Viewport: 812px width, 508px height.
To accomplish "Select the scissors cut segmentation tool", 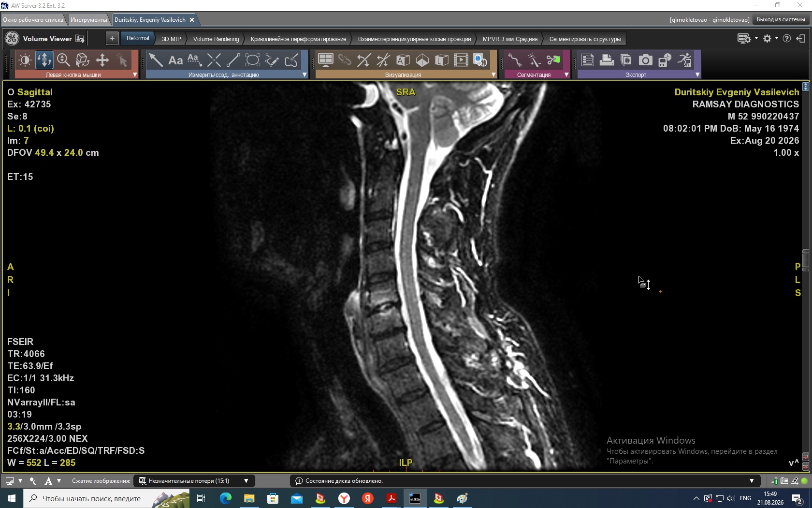I will click(x=553, y=60).
